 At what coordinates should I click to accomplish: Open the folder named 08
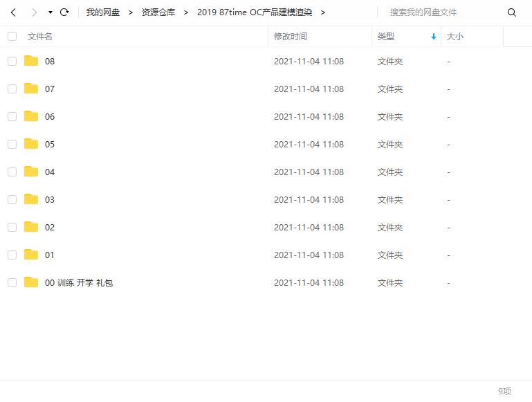[x=50, y=62]
